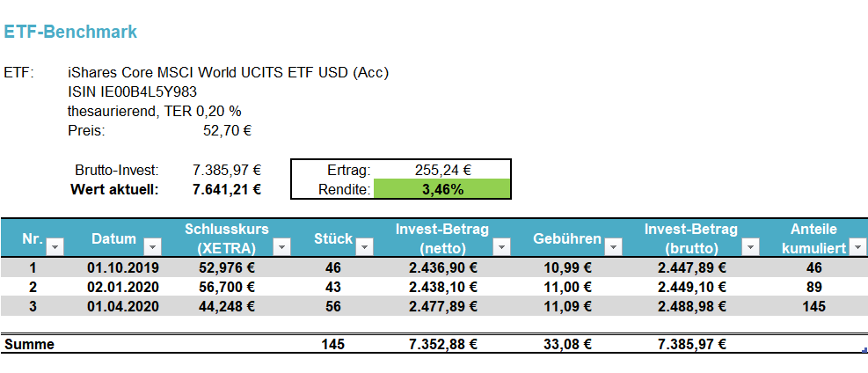
Task: Select the Summe total 7.352,88 € cell
Action: 443,344
